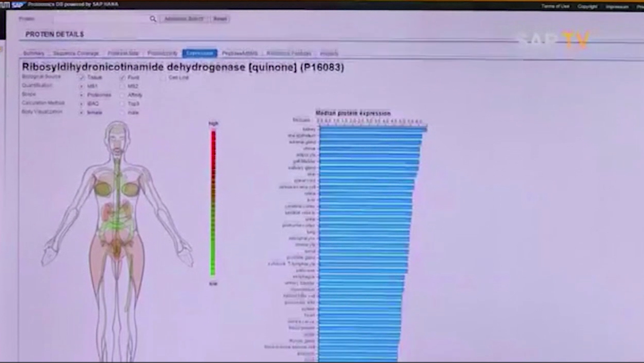The height and width of the screenshot is (363, 644).
Task: Select the Top3 calculation method
Action: 123,104
